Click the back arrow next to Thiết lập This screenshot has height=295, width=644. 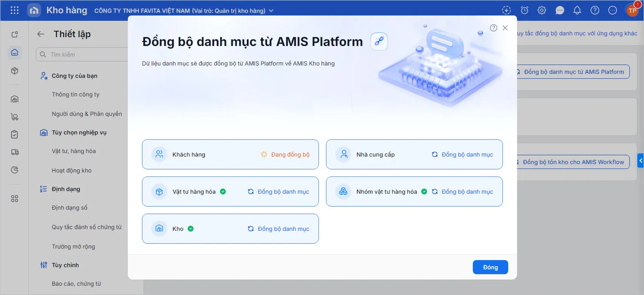(x=41, y=34)
